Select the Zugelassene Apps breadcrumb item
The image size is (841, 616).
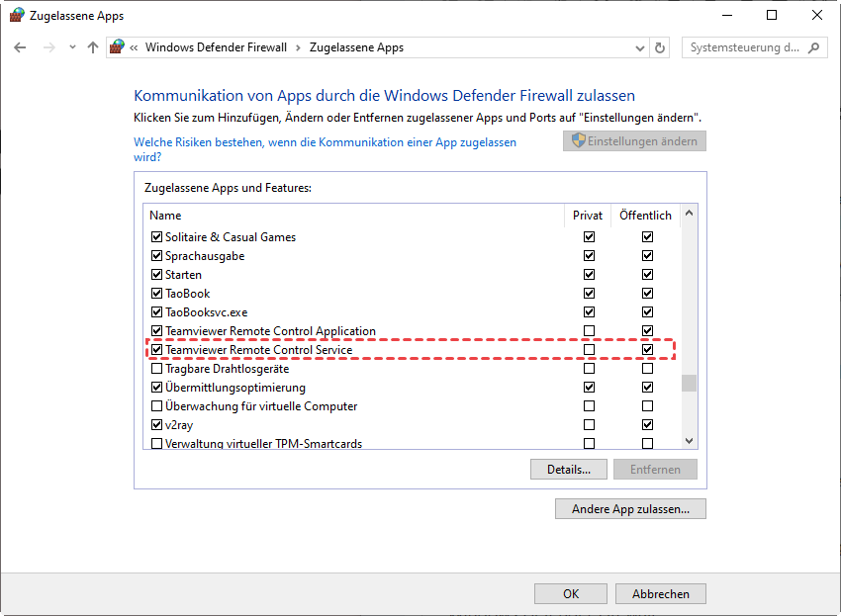(x=356, y=47)
